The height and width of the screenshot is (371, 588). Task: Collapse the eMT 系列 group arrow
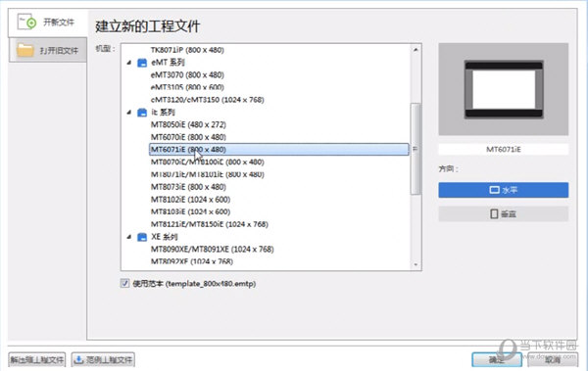coord(129,63)
